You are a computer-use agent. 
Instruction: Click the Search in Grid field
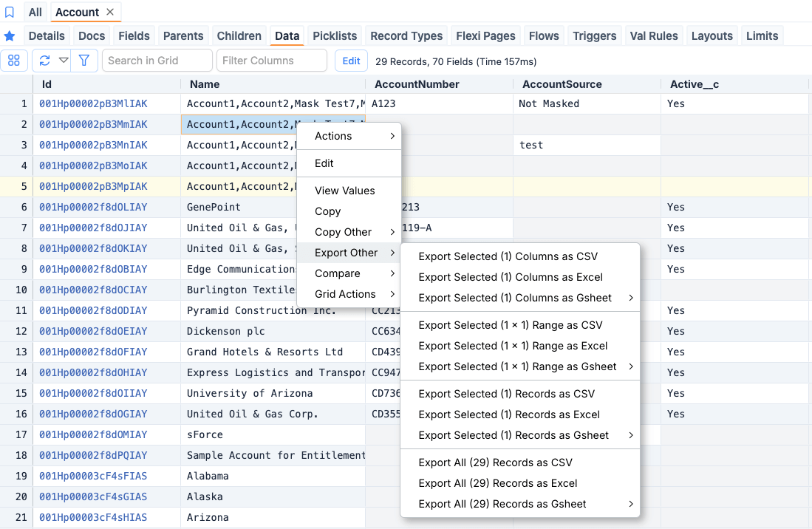157,61
